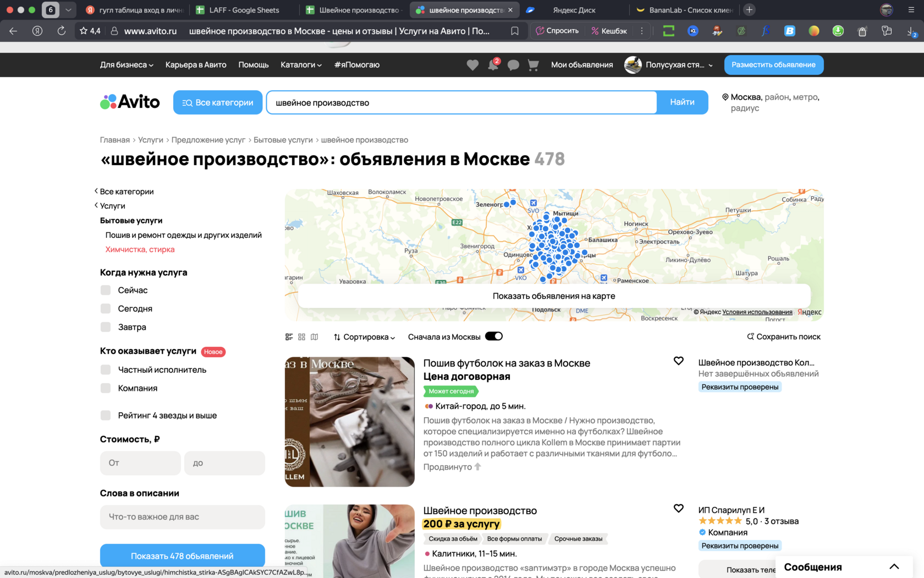Switch to 'гугл таблица вход в личн' tab
Screen dimensions: 924x578
pyautogui.click(x=134, y=10)
